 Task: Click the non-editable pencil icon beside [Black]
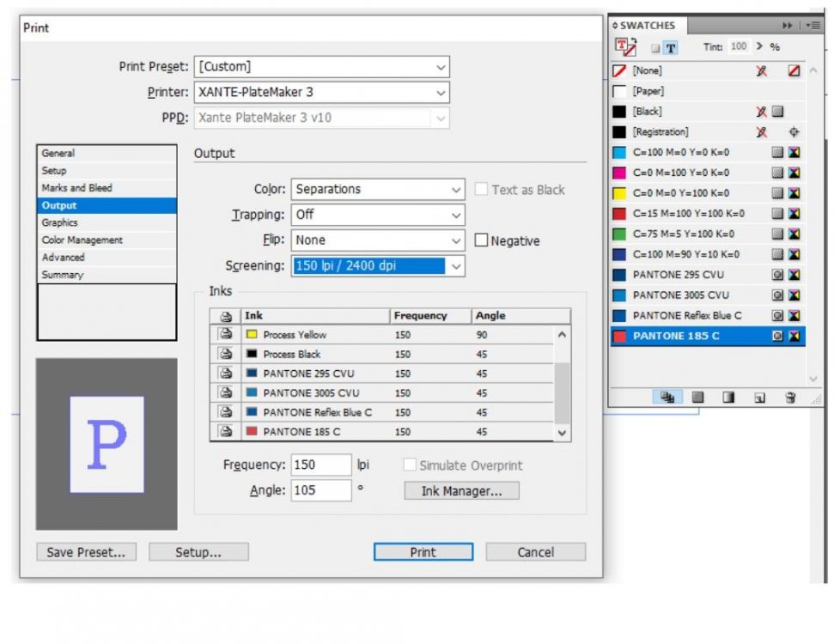point(762,112)
